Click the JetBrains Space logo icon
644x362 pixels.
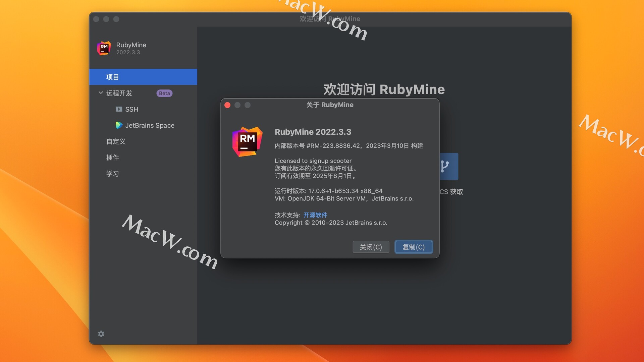pos(119,125)
